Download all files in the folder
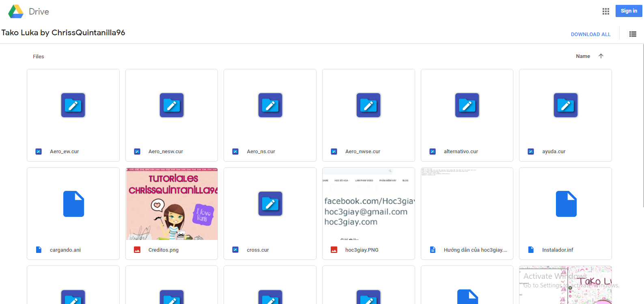Viewport: 644px width, 304px height. pyautogui.click(x=590, y=34)
